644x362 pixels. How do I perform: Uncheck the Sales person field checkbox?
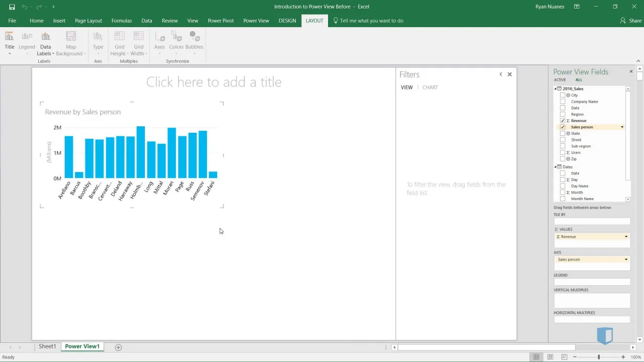pyautogui.click(x=562, y=127)
